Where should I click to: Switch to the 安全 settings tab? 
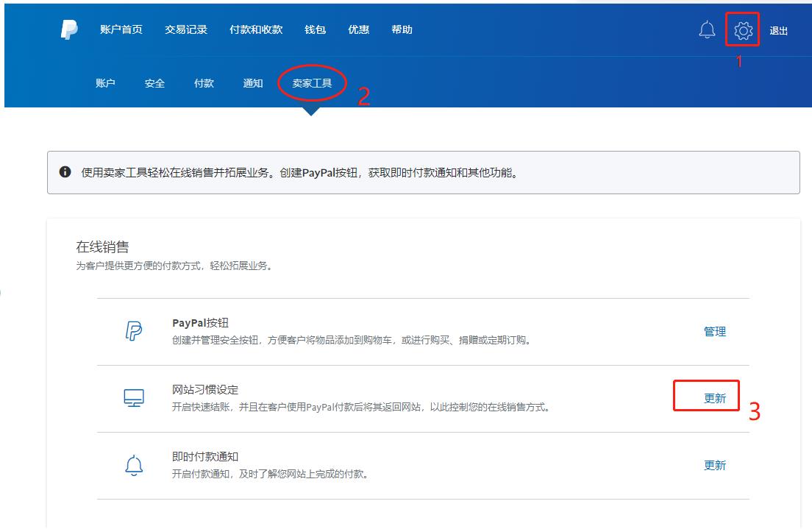[154, 84]
